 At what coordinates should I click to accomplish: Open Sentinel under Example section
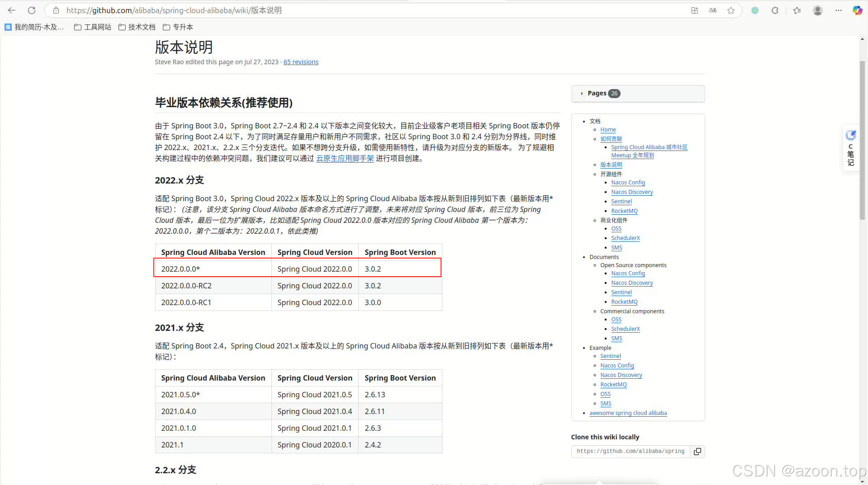click(611, 356)
